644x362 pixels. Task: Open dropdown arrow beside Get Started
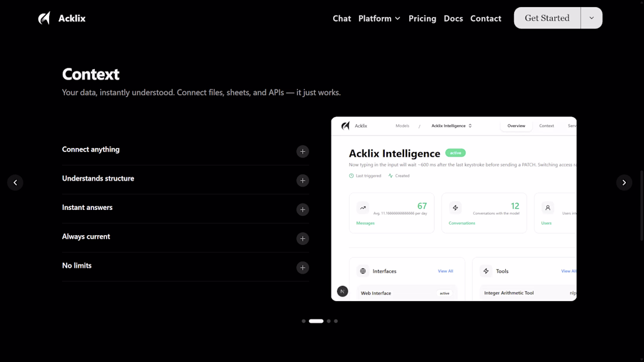591,18
